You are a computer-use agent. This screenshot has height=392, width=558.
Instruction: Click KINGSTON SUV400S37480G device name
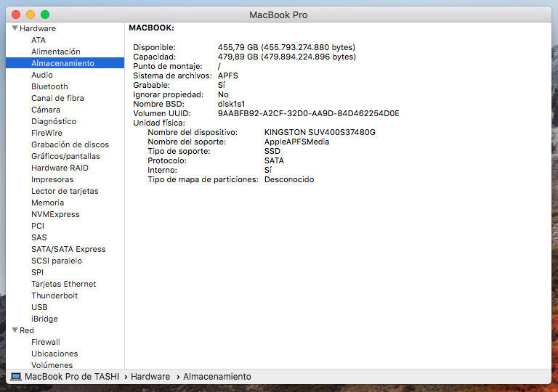[x=320, y=132]
